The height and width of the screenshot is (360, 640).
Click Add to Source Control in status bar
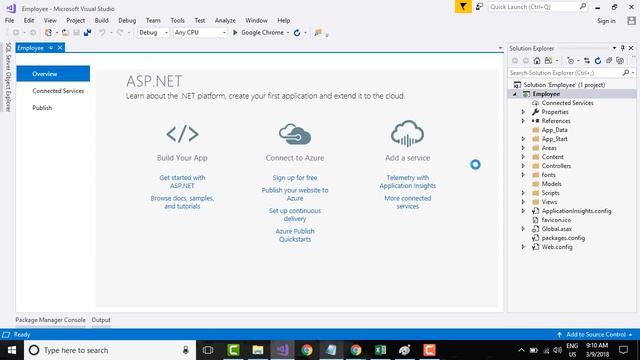pyautogui.click(x=596, y=335)
